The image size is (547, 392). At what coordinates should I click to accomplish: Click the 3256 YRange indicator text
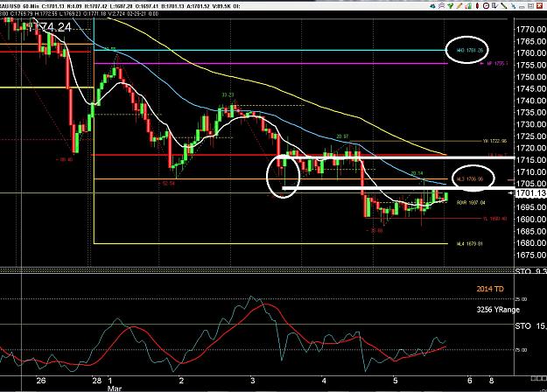tap(498, 310)
